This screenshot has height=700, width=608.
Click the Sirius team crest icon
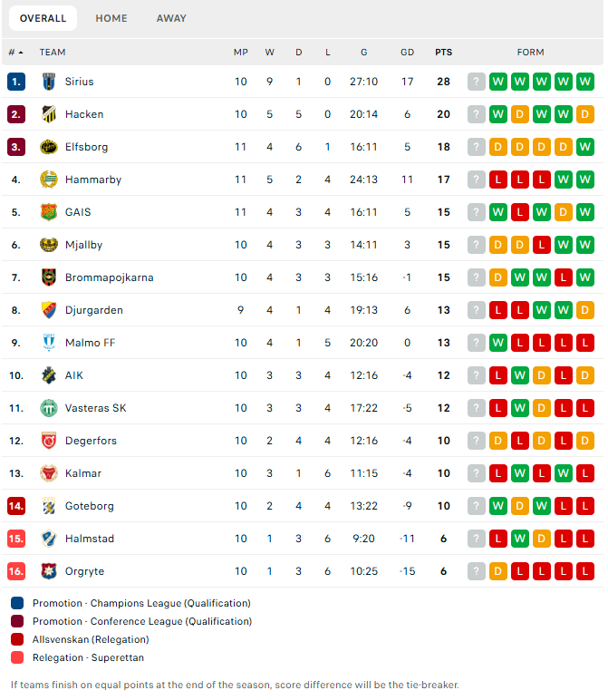(49, 82)
